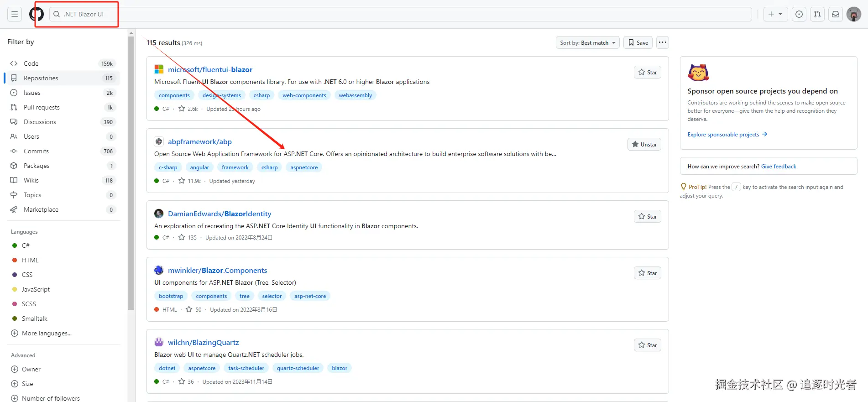The height and width of the screenshot is (402, 868).
Task: Click Explore sponsorable projects link
Action: tap(727, 134)
